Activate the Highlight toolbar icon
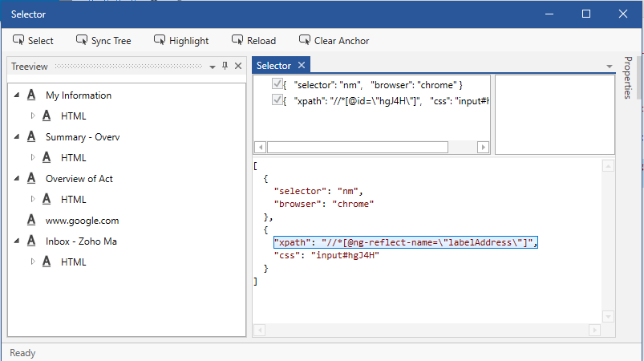This screenshot has width=644, height=361. 160,40
